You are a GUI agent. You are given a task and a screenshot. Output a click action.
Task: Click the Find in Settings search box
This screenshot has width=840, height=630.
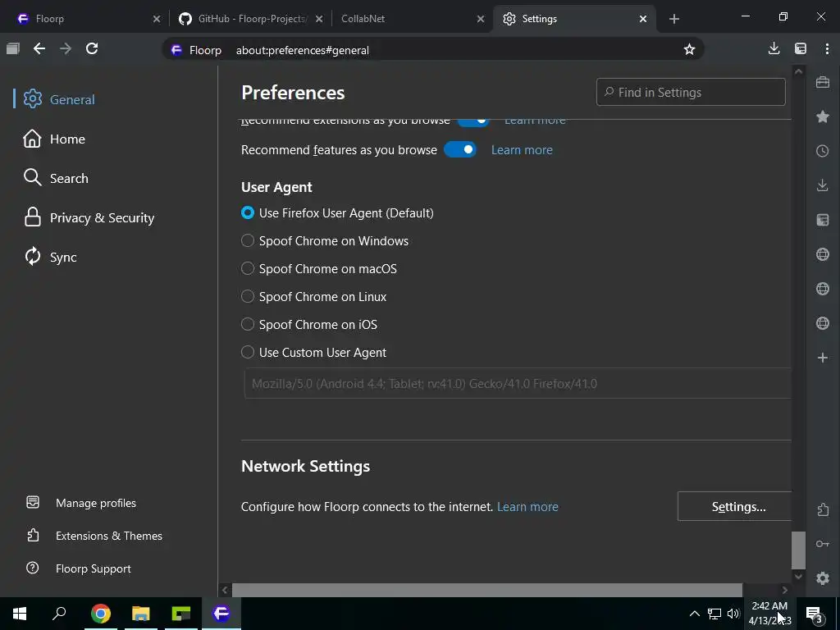pos(691,92)
